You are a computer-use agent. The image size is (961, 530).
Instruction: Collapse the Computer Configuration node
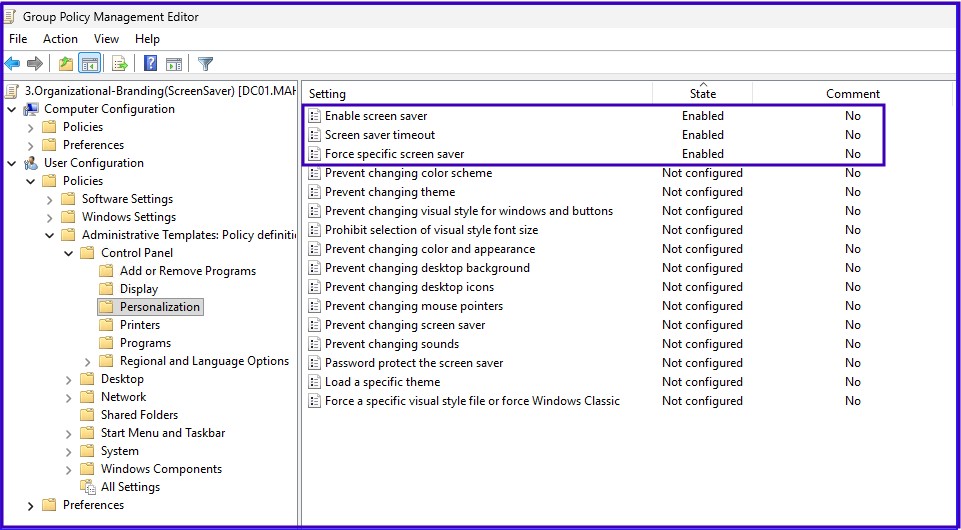(x=11, y=109)
